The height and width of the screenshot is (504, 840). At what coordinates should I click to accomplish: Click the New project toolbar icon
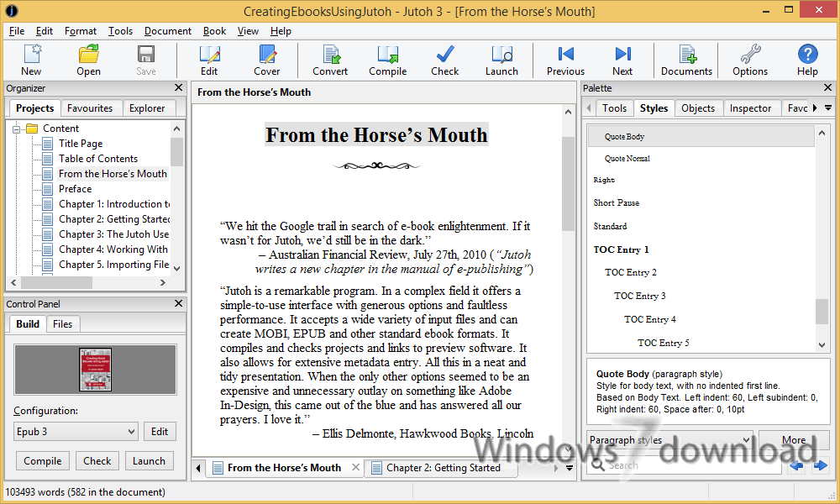click(31, 60)
